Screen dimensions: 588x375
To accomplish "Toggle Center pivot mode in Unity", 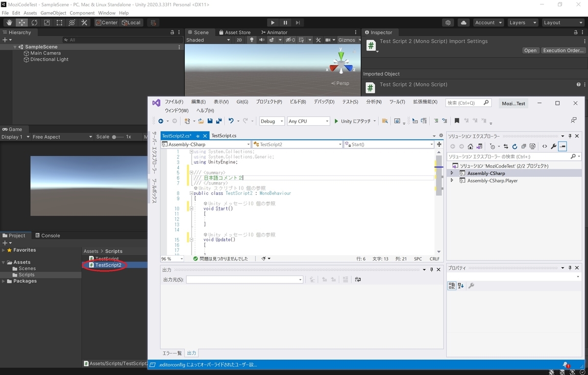I will click(x=106, y=23).
